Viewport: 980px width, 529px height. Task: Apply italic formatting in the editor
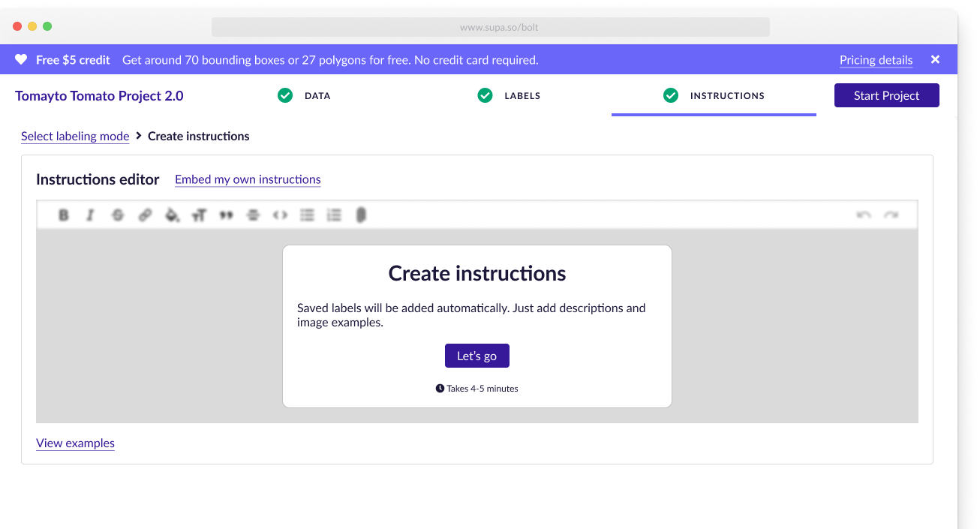[90, 215]
